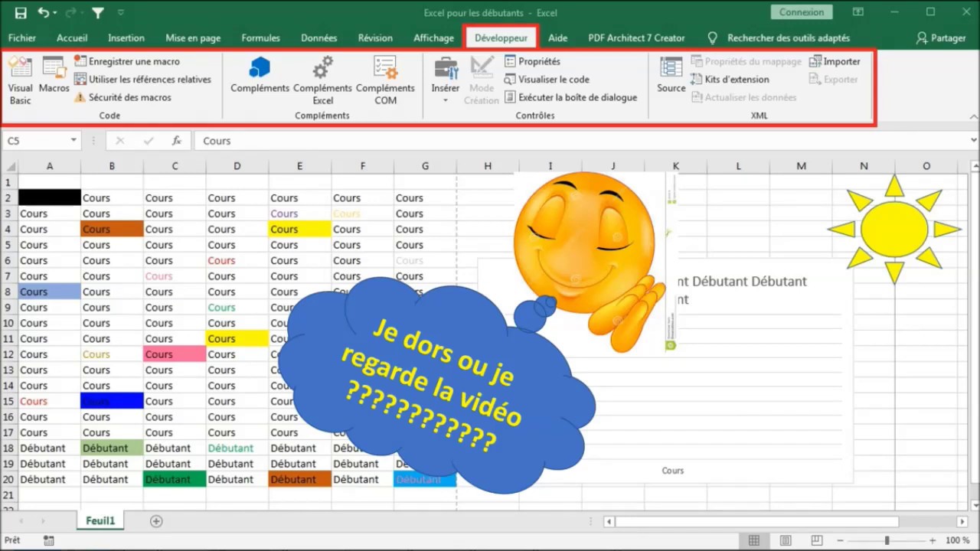Click Importer XML data

835,61
